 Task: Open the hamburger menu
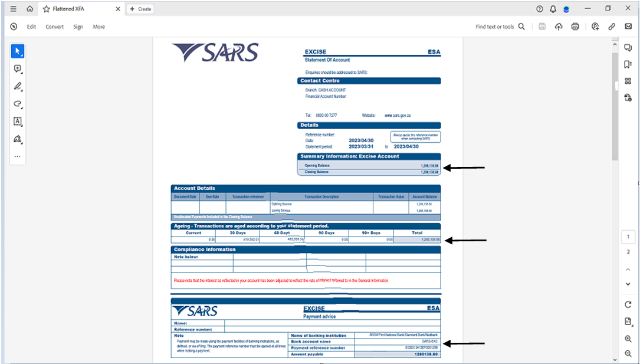(x=14, y=9)
